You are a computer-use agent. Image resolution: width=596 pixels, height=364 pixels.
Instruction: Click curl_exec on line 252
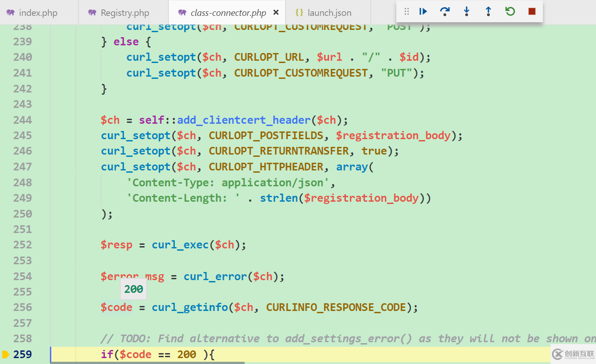[180, 245]
